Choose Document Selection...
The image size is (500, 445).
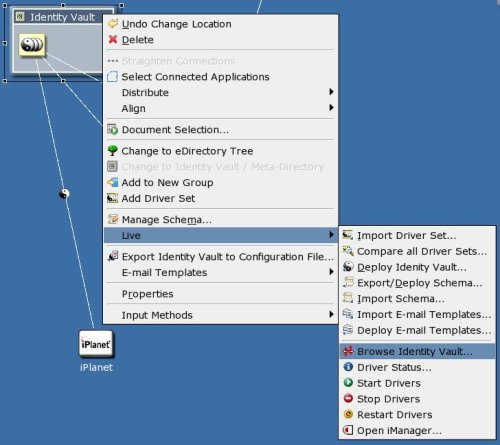tap(220, 129)
